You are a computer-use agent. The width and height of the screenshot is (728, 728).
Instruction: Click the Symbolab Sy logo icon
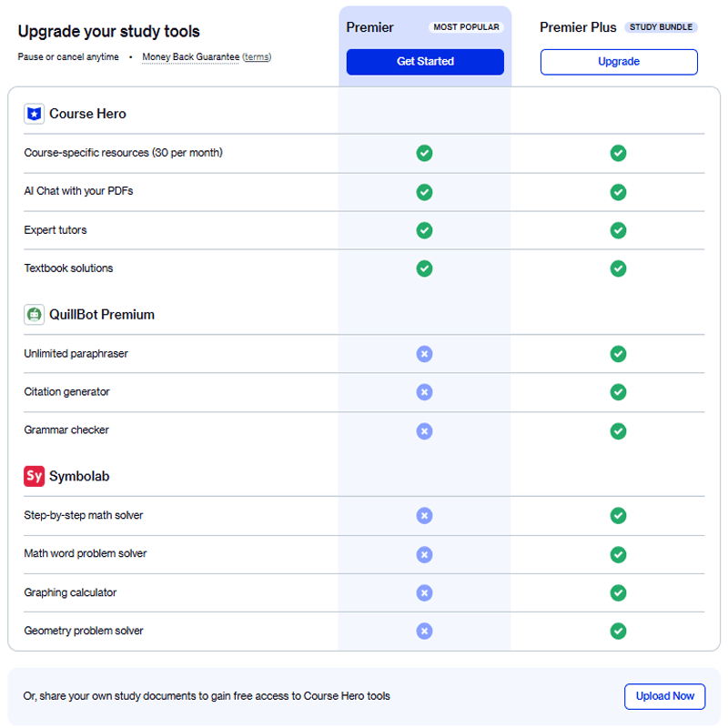[34, 476]
